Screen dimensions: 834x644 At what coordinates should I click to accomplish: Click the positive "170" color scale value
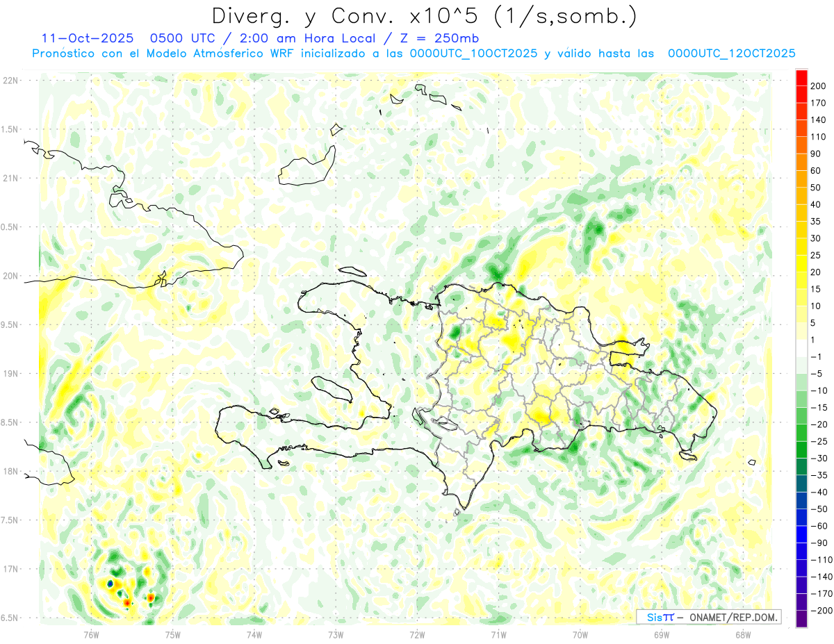point(819,103)
